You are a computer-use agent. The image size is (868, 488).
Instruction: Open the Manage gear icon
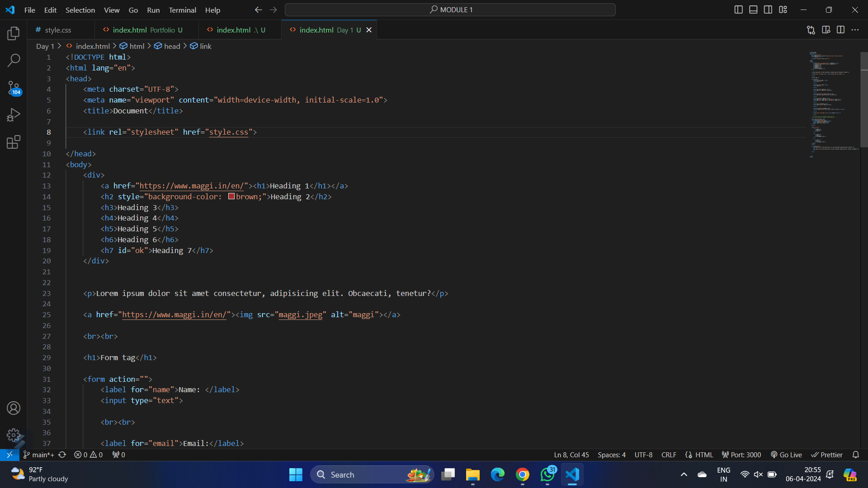(x=14, y=435)
